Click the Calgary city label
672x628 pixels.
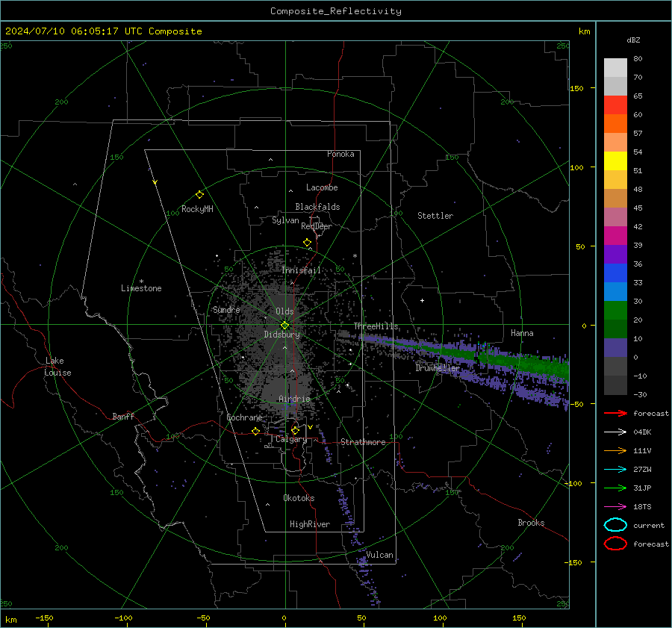pos(291,439)
